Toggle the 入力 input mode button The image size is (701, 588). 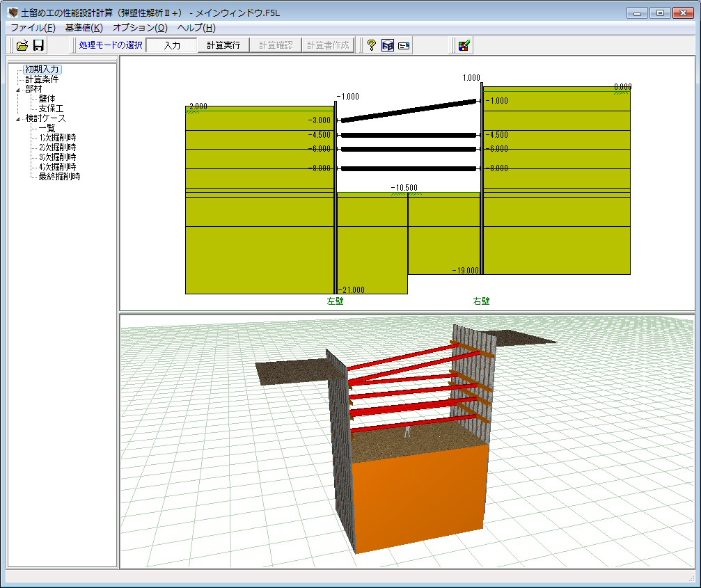(x=172, y=45)
